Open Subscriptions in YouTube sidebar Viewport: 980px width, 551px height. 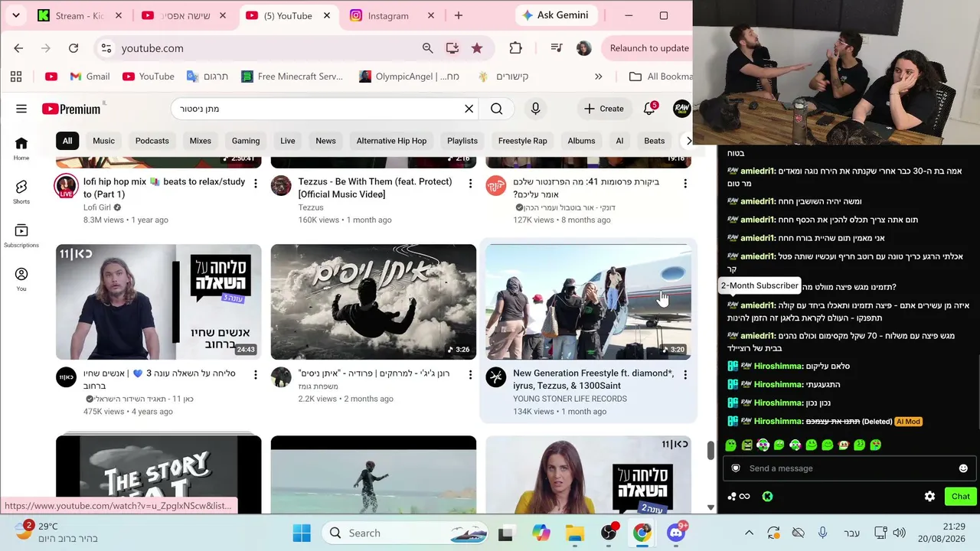[21, 236]
